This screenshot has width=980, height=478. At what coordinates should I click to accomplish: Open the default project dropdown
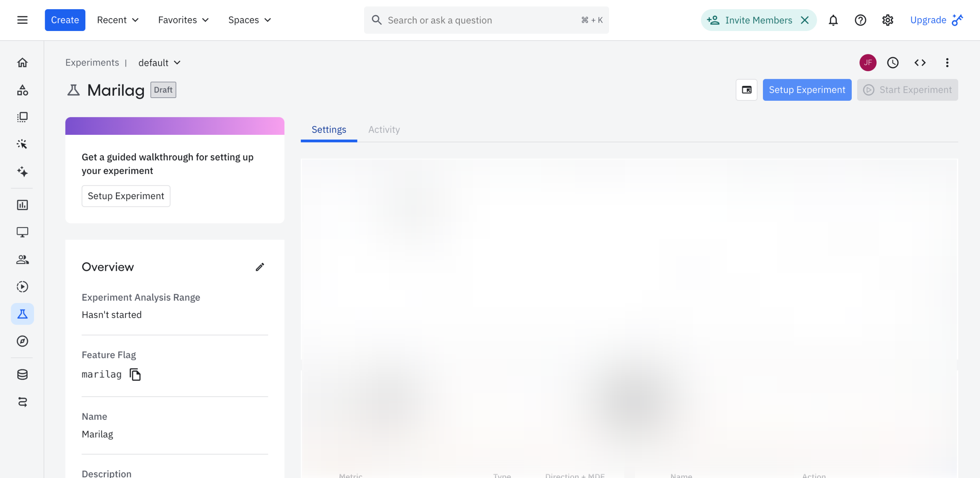tap(159, 62)
